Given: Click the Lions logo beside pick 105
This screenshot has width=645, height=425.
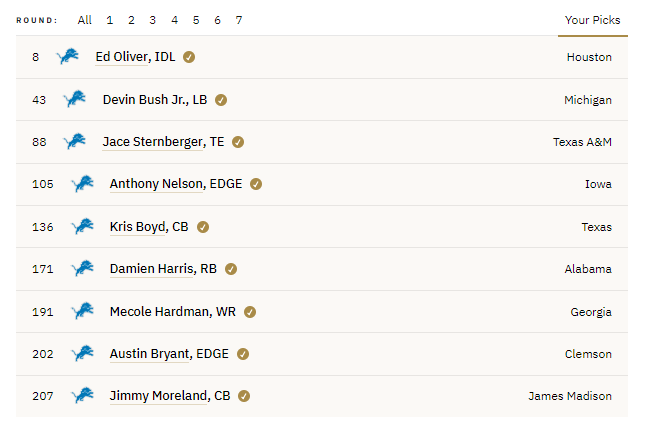Looking at the screenshot, I should [x=82, y=183].
